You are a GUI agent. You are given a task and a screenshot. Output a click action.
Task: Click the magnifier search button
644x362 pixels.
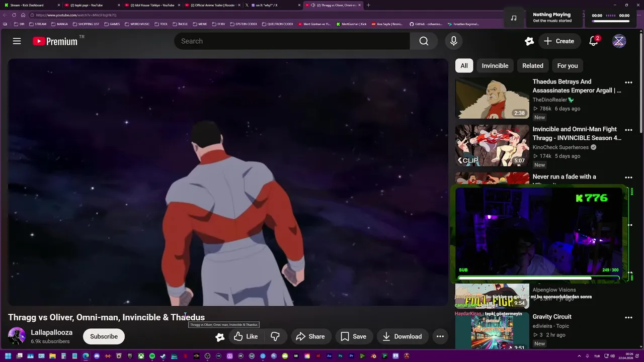pos(424,41)
